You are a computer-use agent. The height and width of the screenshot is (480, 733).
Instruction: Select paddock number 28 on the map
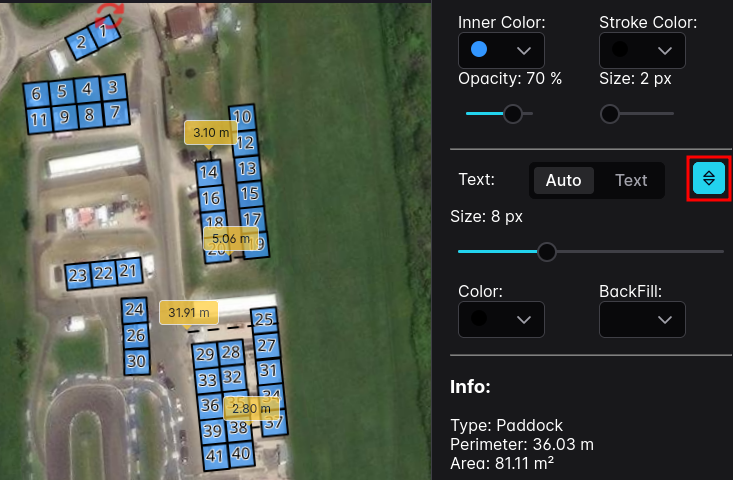231,353
